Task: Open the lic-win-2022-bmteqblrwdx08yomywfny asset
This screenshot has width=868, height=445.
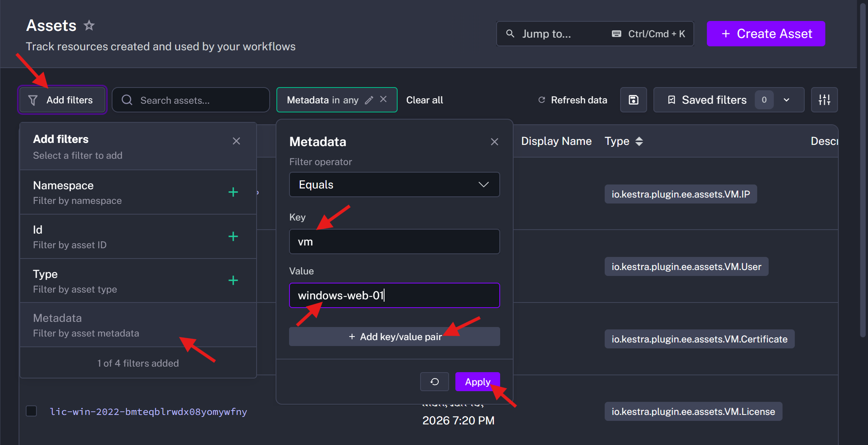Action: (148, 411)
